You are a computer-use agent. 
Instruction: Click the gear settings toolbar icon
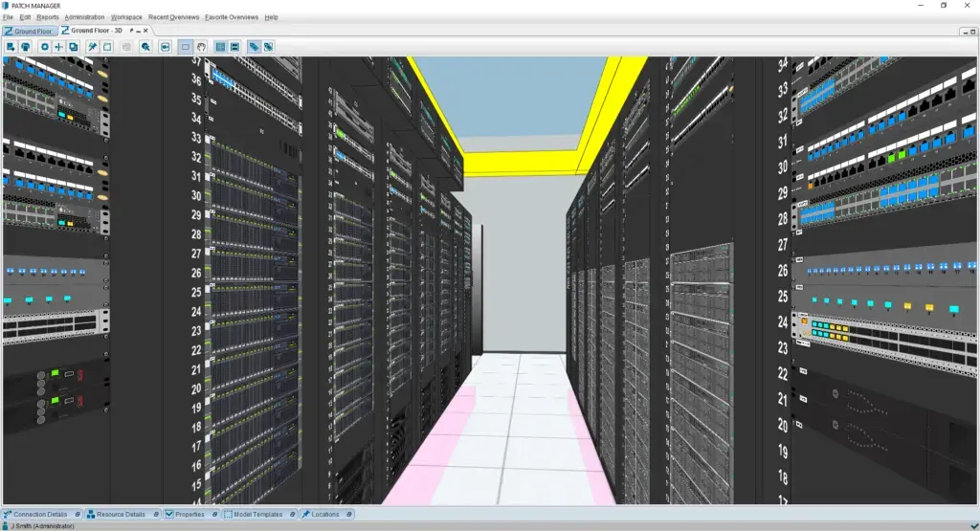point(44,46)
